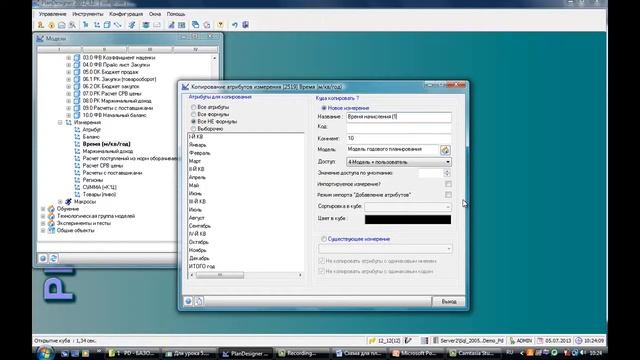Click the yellow filter icon in the main toolbar
The height and width of the screenshot is (360, 640).
click(x=220, y=25)
